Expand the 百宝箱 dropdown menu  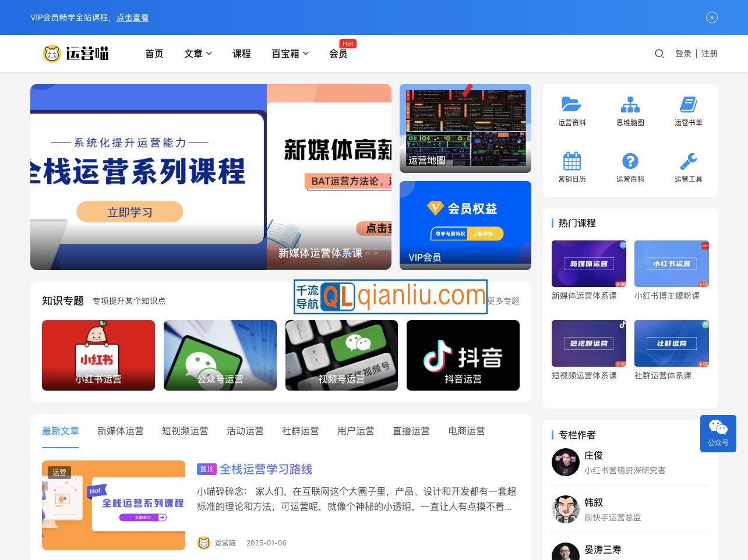point(290,54)
